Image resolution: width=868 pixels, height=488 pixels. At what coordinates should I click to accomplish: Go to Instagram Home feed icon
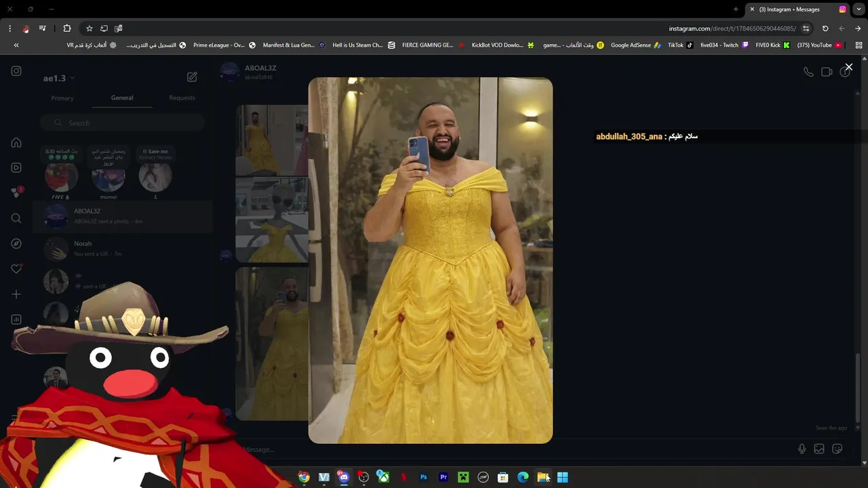16,142
